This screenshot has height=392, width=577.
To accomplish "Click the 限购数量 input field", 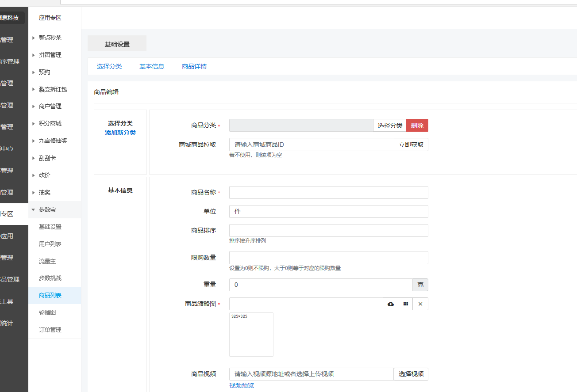I will tap(328, 258).
